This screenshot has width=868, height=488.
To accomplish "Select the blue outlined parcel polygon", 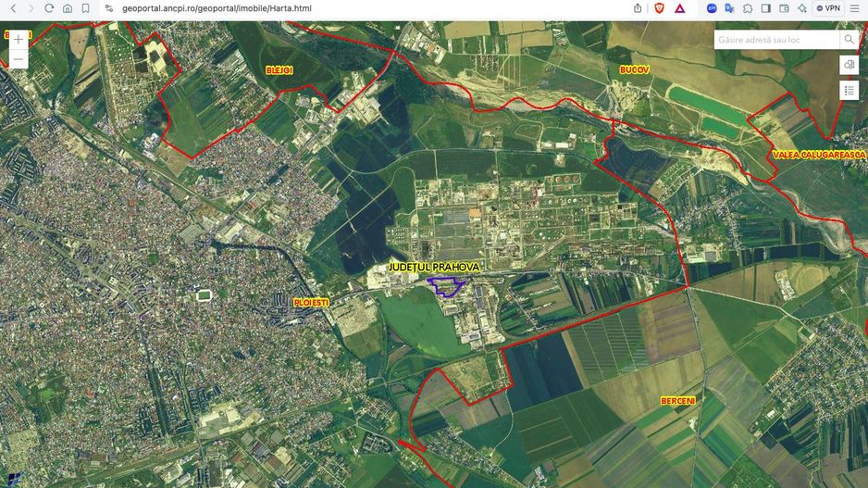I will pos(446,287).
